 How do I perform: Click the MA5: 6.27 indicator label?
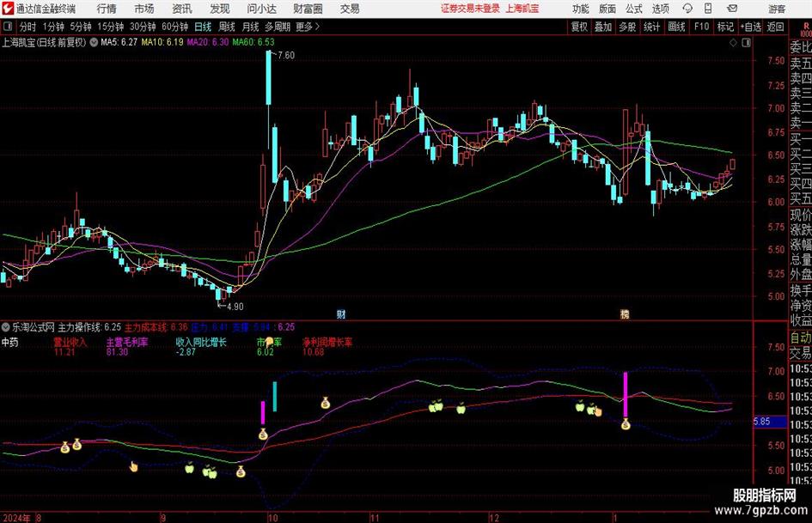119,42
